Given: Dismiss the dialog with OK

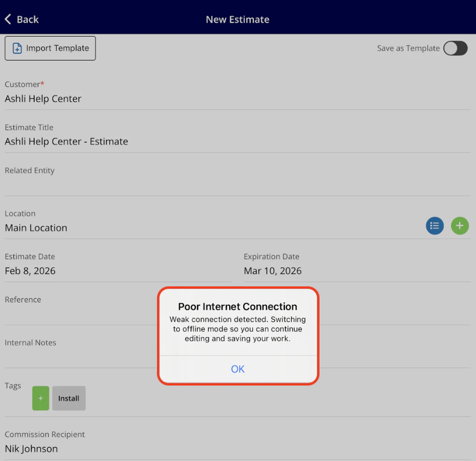Looking at the screenshot, I should pyautogui.click(x=237, y=369).
